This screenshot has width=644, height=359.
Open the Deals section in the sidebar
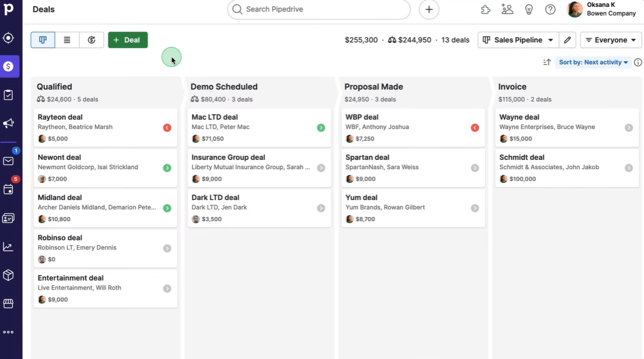click(8, 66)
